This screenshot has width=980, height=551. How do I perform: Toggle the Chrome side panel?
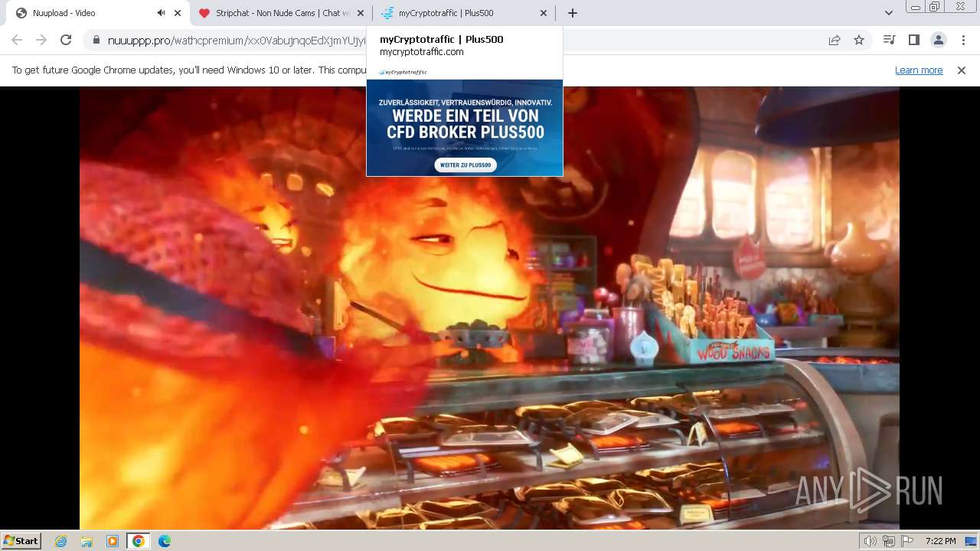pyautogui.click(x=913, y=40)
